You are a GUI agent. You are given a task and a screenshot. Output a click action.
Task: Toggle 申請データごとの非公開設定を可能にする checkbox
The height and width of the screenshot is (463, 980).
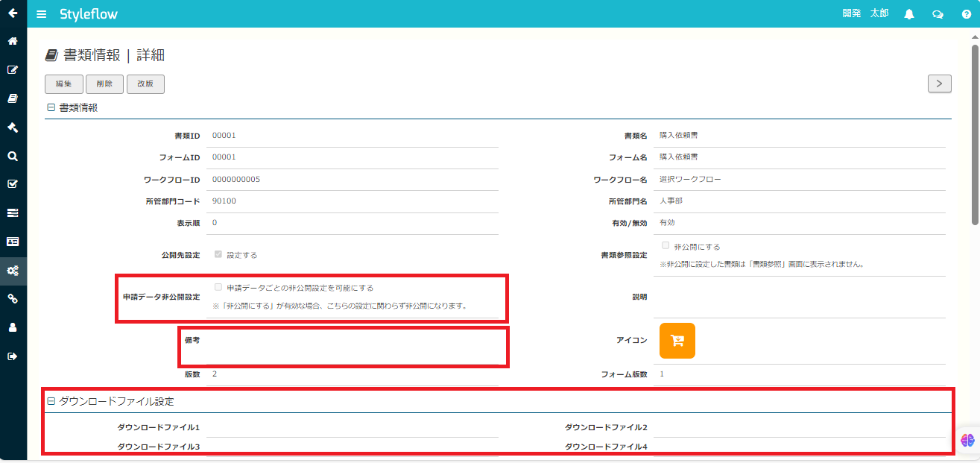point(218,287)
